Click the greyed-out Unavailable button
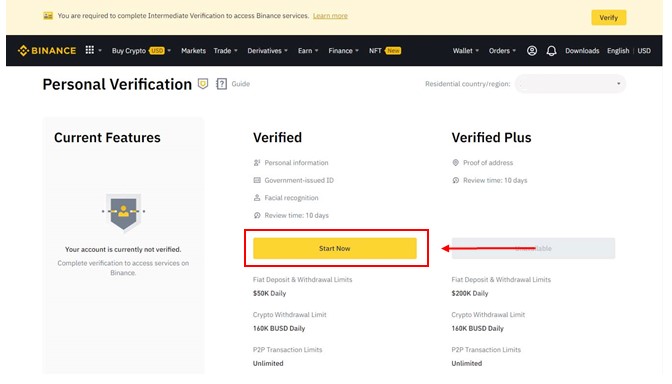This screenshot has height=384, width=672. (x=533, y=249)
